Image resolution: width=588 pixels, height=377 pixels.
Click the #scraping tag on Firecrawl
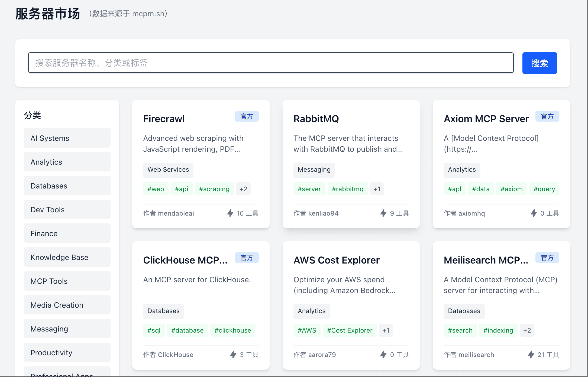(x=214, y=189)
